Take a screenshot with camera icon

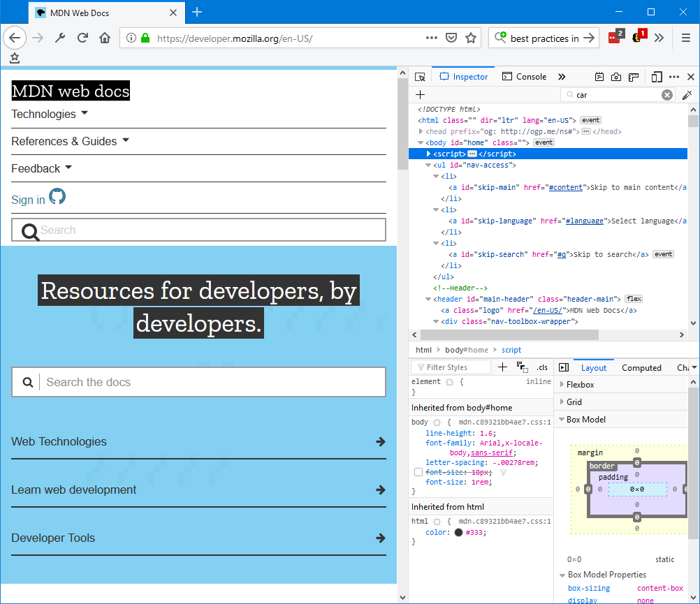616,77
